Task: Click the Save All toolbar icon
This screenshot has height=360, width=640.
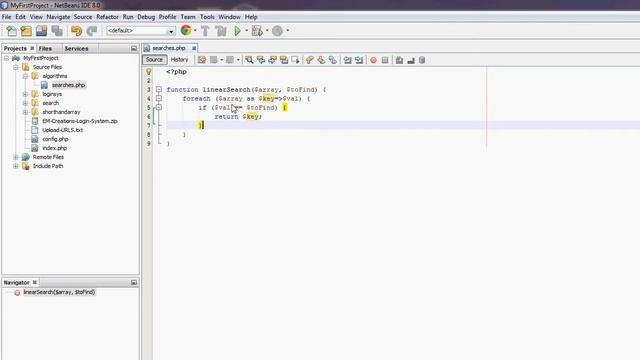Action: (x=57, y=31)
